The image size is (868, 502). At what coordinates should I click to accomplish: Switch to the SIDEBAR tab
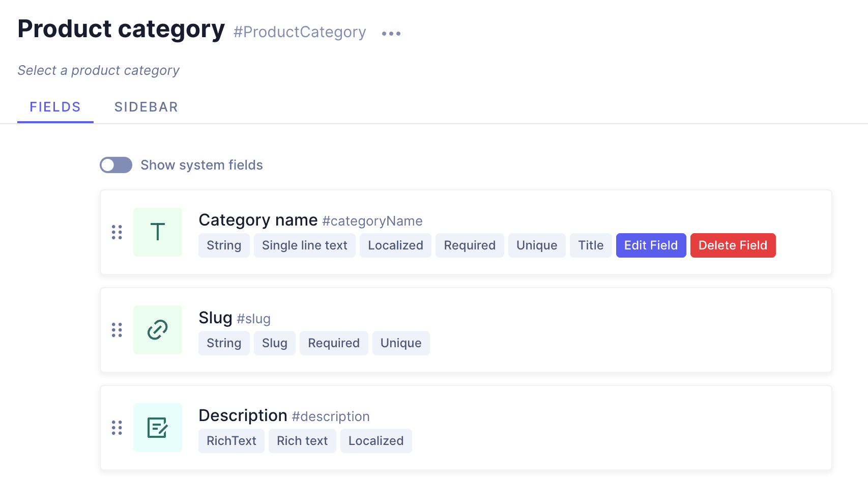coord(146,107)
